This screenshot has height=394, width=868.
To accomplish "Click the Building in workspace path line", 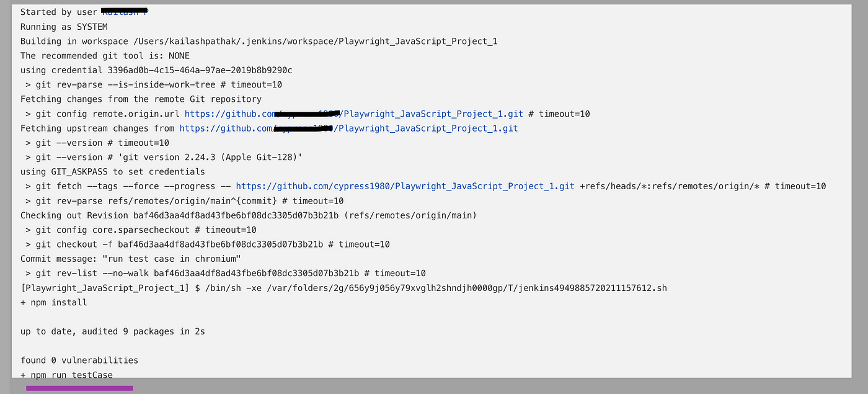I will point(259,41).
